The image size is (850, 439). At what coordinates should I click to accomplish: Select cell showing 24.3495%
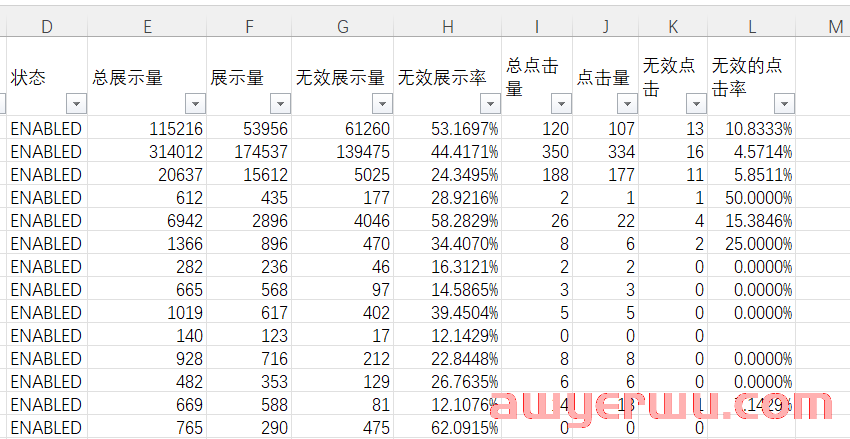pyautogui.click(x=448, y=175)
